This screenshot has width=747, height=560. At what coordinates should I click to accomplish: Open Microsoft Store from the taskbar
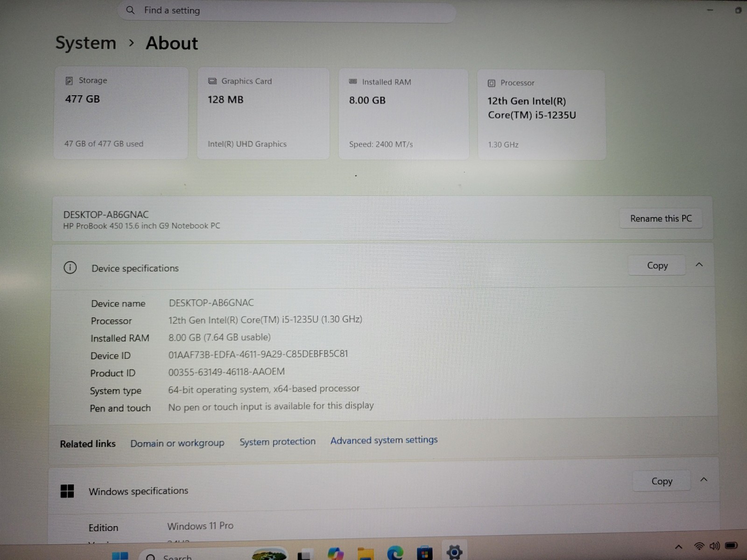coord(424,553)
